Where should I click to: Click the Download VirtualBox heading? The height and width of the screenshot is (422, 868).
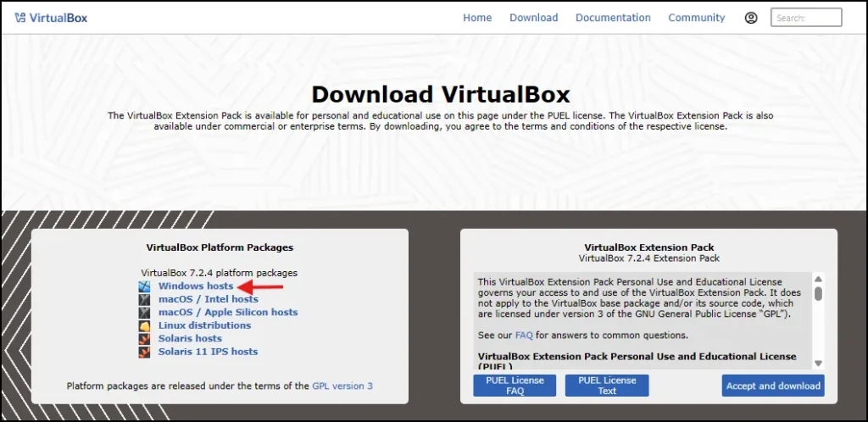441,95
